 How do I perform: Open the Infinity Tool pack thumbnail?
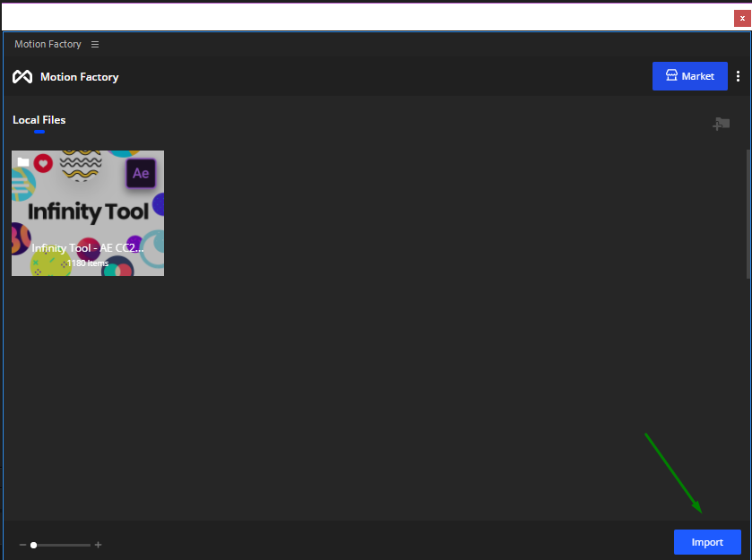(x=88, y=213)
